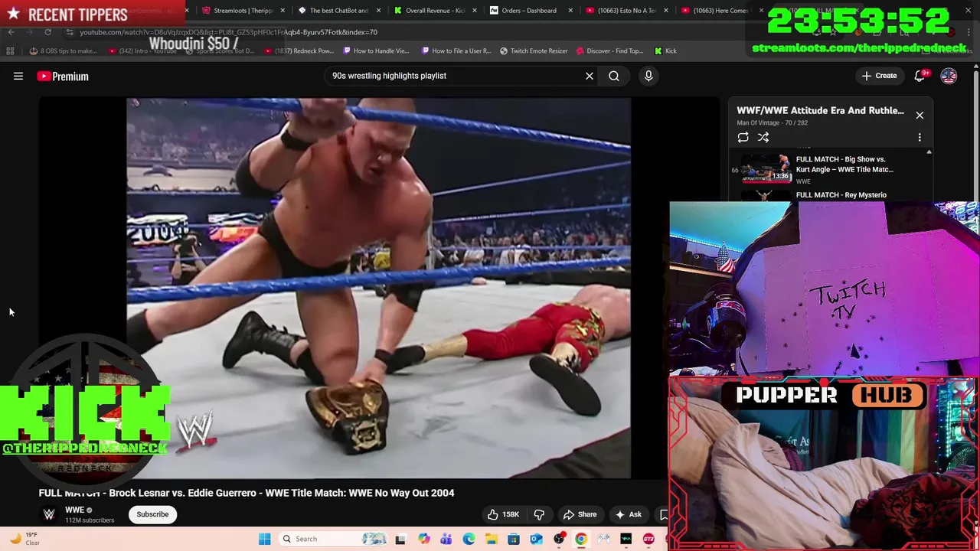Open Twitch Emote Resizer bookmark
This screenshot has width=980, height=551.
534,51
